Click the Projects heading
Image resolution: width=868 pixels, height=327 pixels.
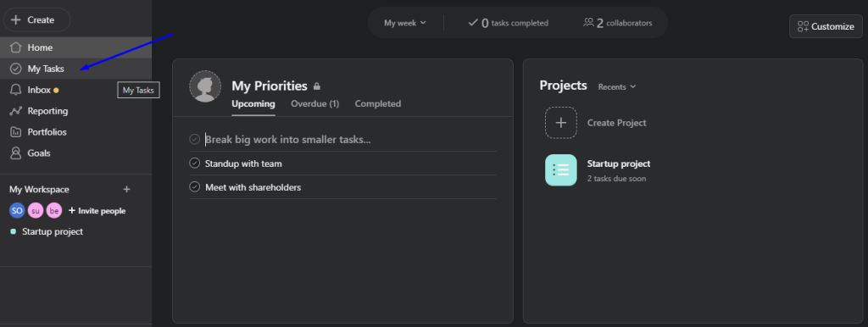click(563, 86)
